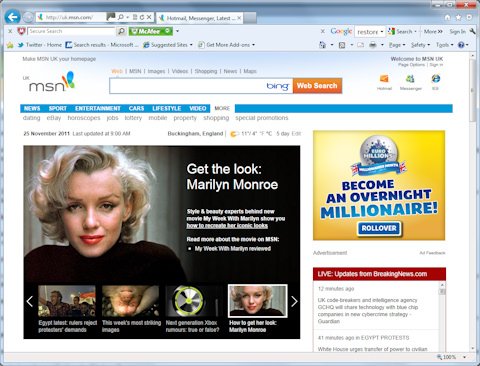Open the LIFESTYLE section in MSN navigation
The image size is (480, 366).
pyautogui.click(x=167, y=109)
